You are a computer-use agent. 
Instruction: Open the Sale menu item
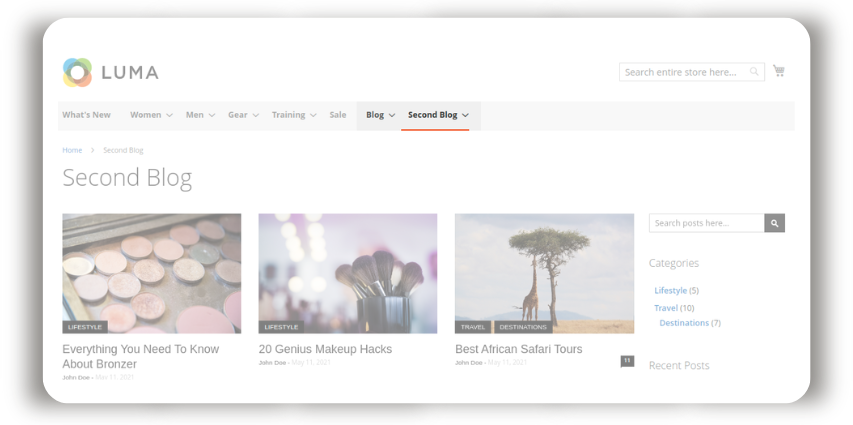coord(338,115)
